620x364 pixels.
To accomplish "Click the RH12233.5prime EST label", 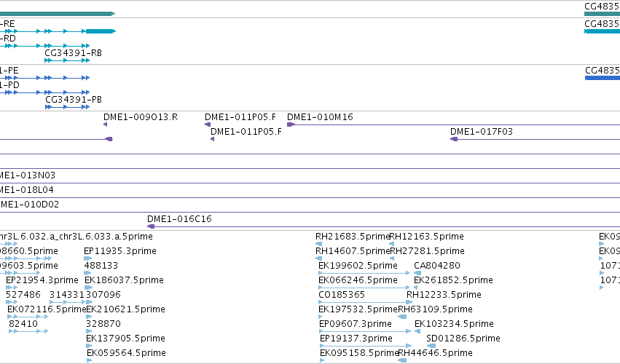I will [444, 295].
